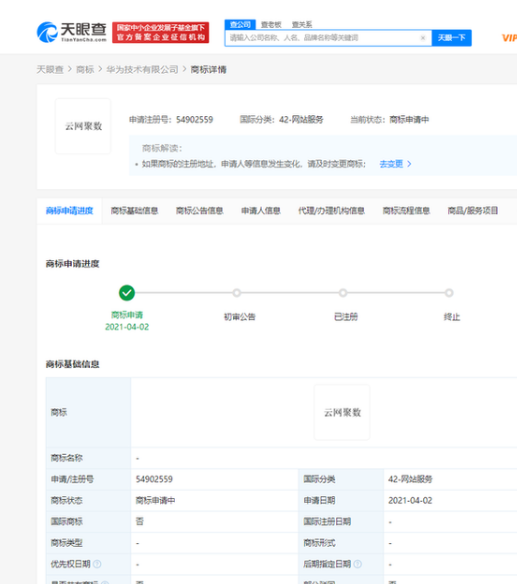Switch to the 查老板 search tab
The image size is (517, 584).
click(271, 25)
